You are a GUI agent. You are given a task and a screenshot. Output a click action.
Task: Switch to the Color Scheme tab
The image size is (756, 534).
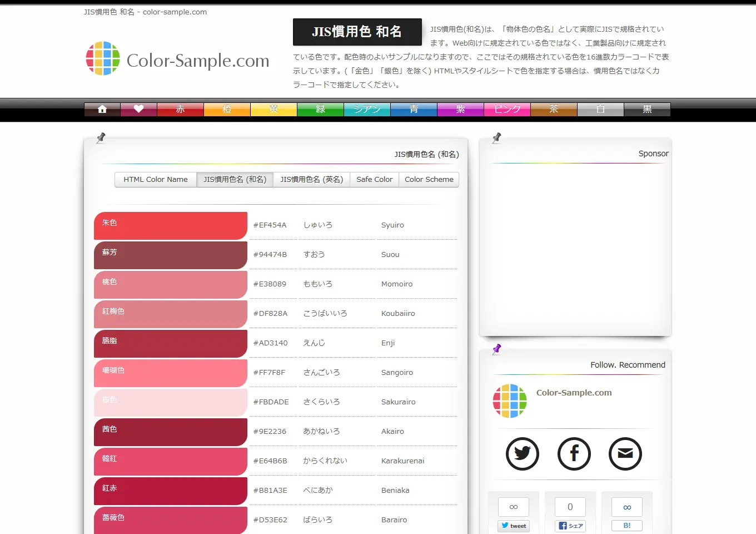[429, 180]
